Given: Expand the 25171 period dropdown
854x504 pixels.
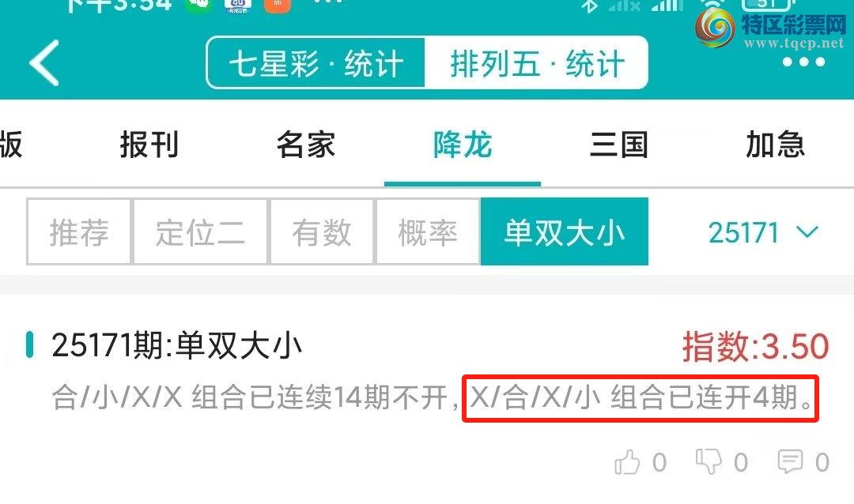Looking at the screenshot, I should [762, 233].
